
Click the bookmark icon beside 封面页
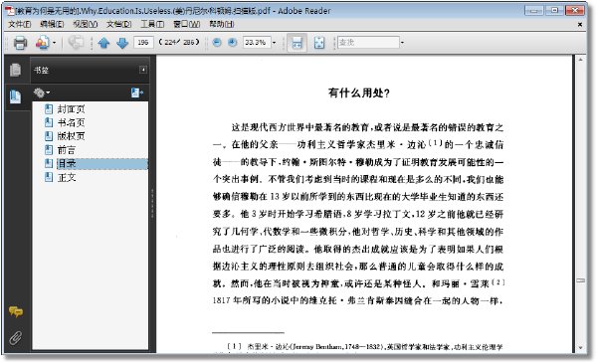click(x=49, y=109)
